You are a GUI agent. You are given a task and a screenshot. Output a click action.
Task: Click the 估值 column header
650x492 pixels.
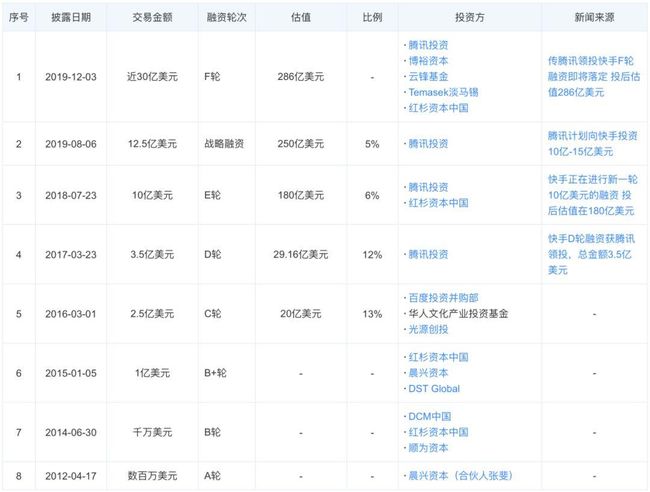point(301,17)
